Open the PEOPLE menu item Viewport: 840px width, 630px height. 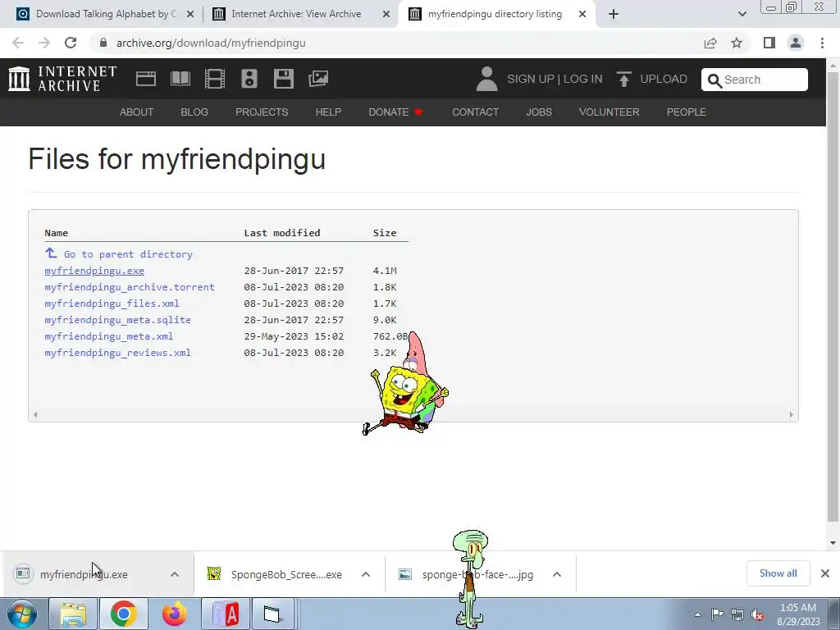(x=687, y=112)
